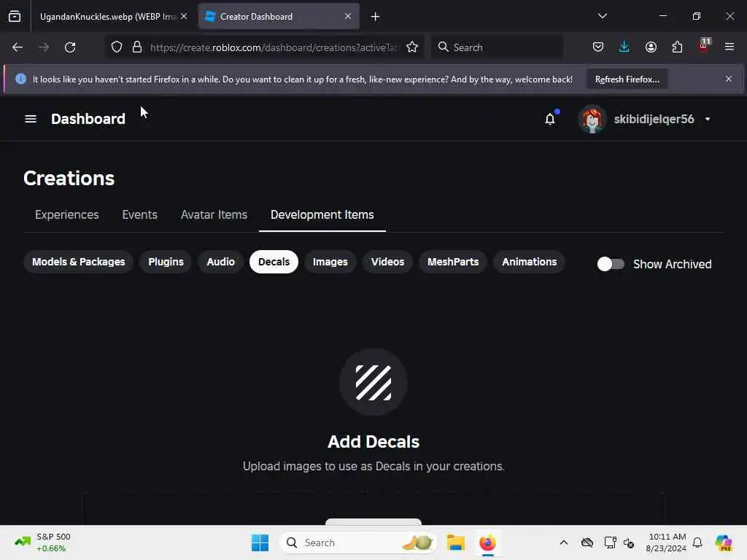
Task: Filter by Models & Packages
Action: click(79, 262)
